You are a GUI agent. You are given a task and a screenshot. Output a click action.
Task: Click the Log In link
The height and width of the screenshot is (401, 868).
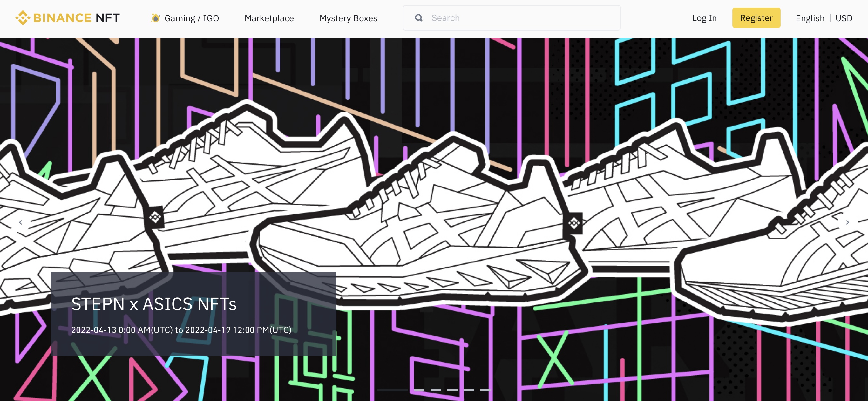click(x=704, y=18)
